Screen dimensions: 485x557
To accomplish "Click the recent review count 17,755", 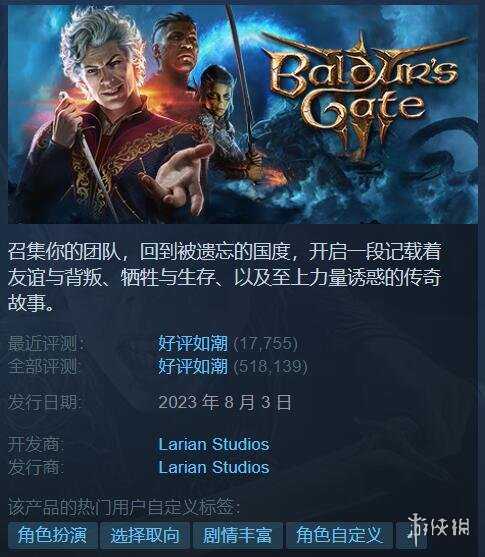I will point(265,344).
